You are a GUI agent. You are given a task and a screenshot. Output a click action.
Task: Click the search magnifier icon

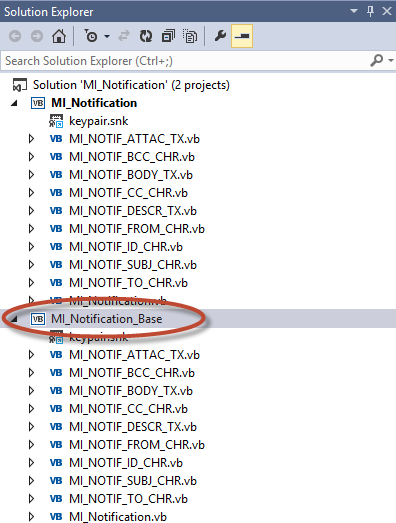pos(376,61)
